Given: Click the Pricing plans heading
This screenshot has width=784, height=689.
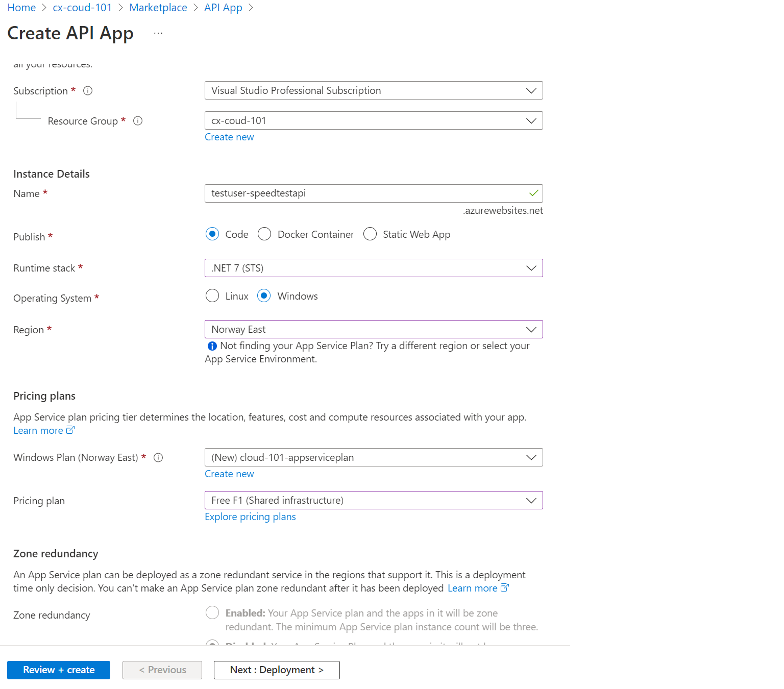Looking at the screenshot, I should pos(44,396).
